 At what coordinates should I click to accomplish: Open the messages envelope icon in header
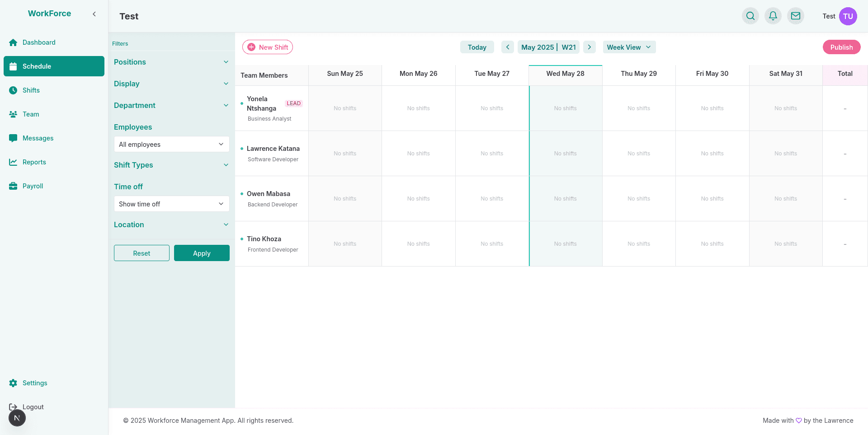point(796,16)
